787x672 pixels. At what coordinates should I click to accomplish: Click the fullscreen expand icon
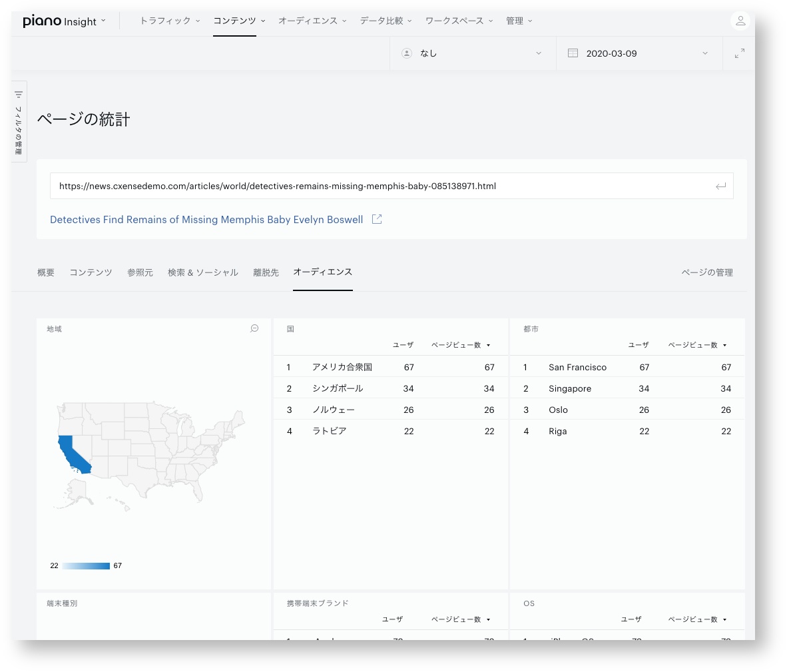coord(739,53)
